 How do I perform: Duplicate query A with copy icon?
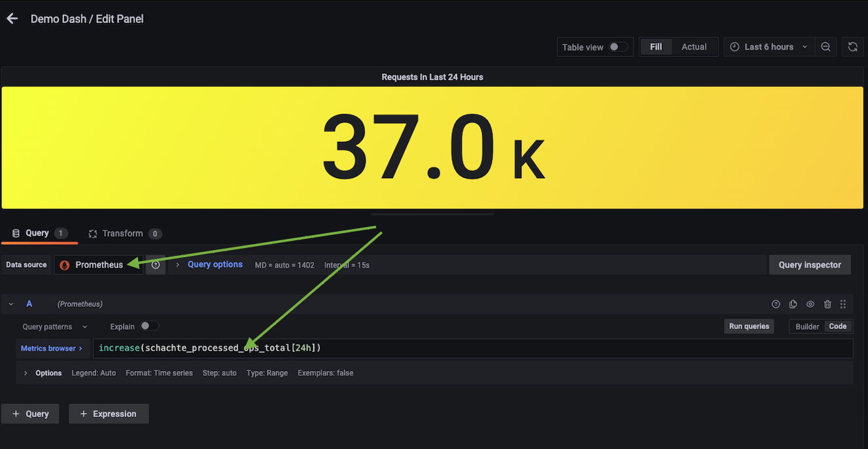793,304
